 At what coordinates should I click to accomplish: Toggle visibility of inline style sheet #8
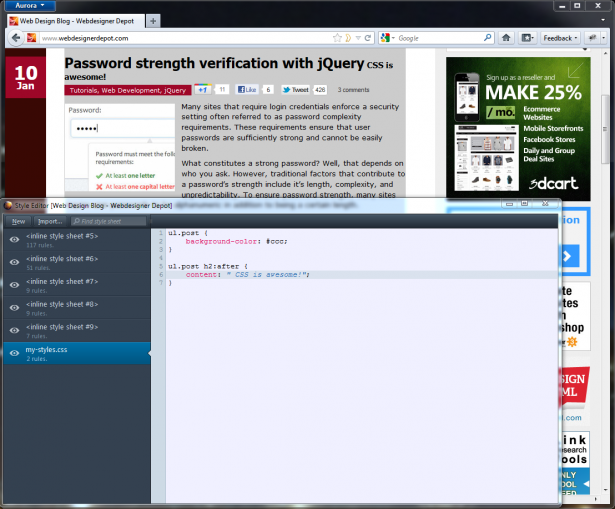pos(15,308)
